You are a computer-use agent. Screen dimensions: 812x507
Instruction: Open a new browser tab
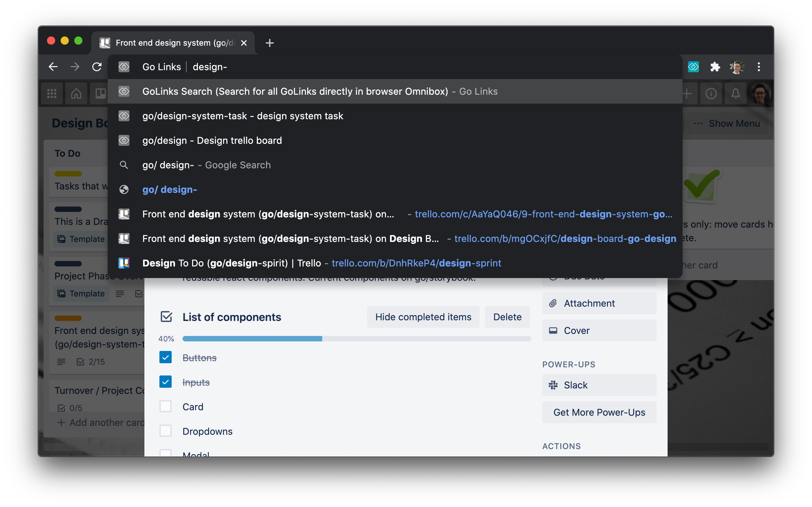[x=269, y=43]
